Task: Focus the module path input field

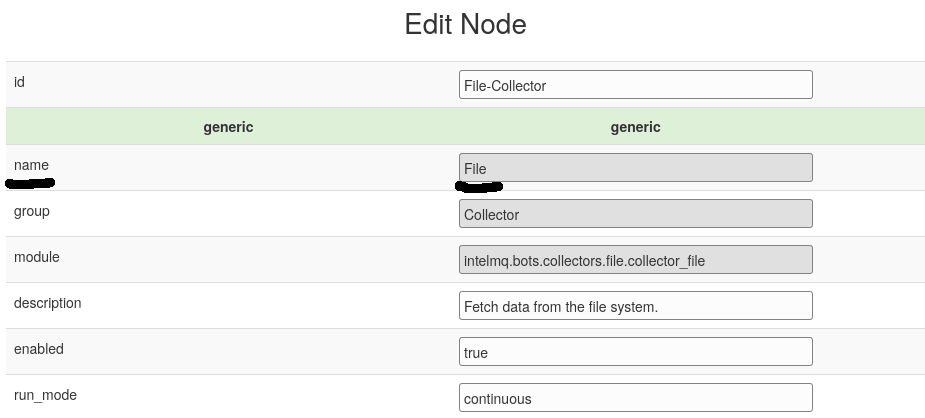Action: click(x=635, y=260)
